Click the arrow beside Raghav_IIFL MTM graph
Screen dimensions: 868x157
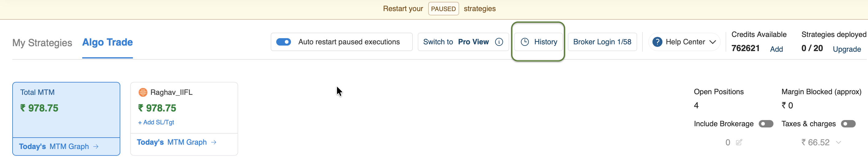point(214,142)
